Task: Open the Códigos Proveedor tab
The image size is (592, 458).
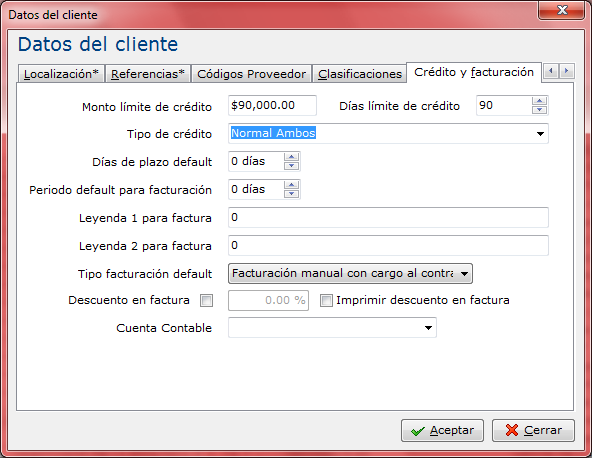Action: point(251,74)
